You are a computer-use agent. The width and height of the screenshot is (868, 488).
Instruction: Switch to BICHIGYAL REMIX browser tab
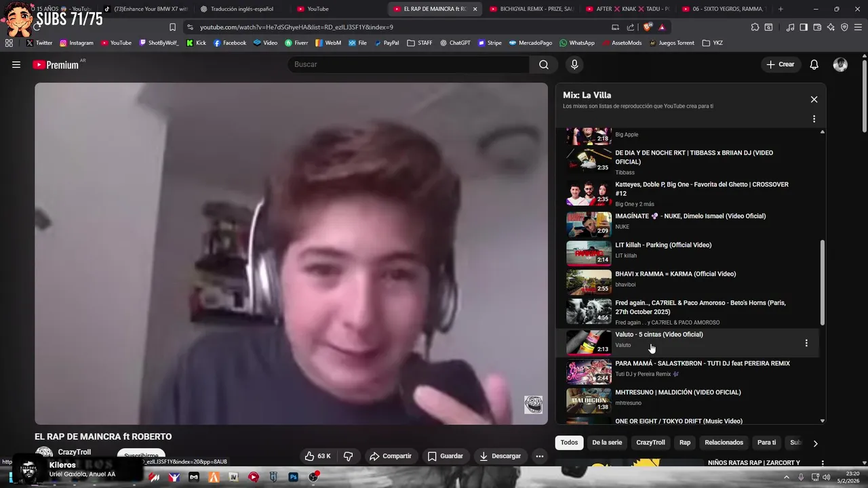tap(531, 9)
